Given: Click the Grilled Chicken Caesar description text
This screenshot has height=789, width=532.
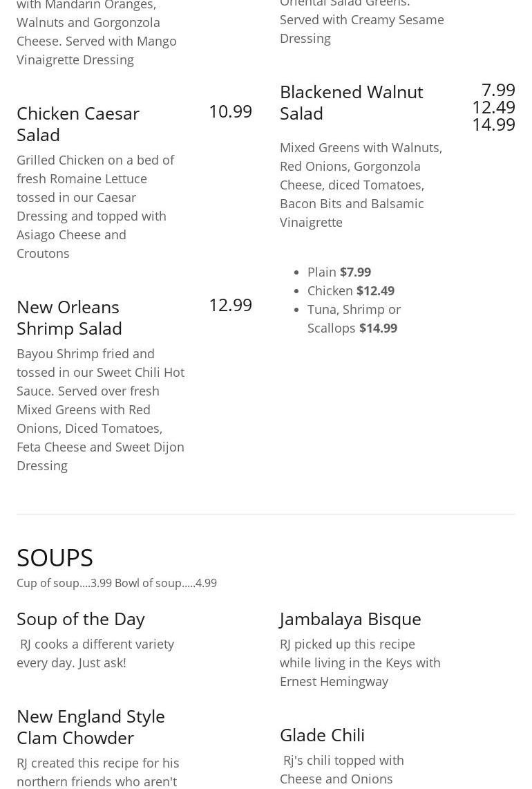Looking at the screenshot, I should (95, 207).
